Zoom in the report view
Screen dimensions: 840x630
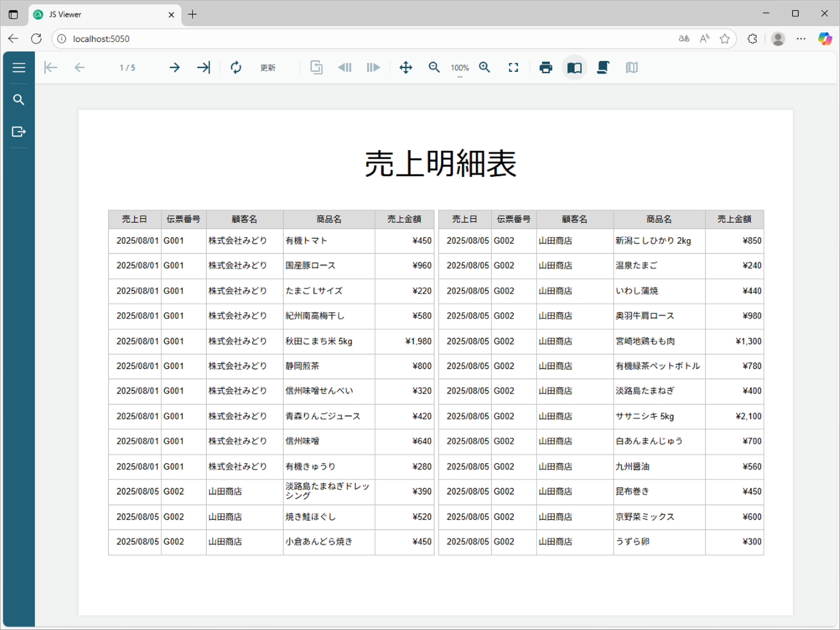tap(485, 68)
